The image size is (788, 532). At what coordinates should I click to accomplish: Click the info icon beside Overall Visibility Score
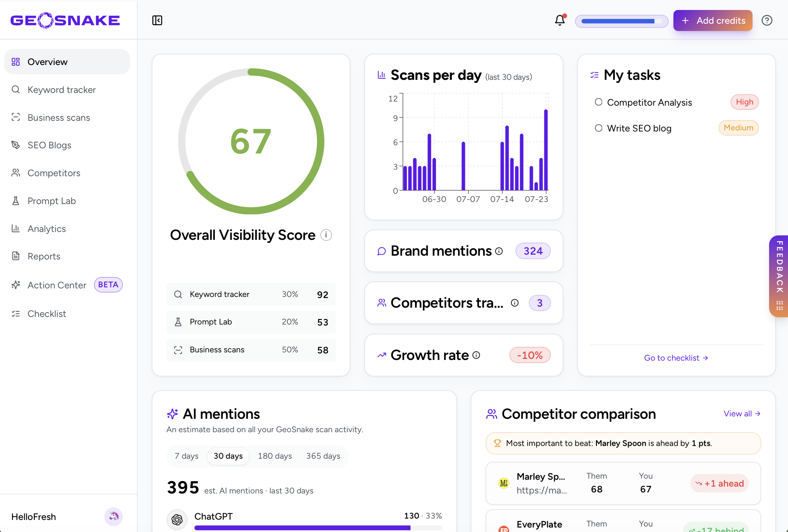326,235
